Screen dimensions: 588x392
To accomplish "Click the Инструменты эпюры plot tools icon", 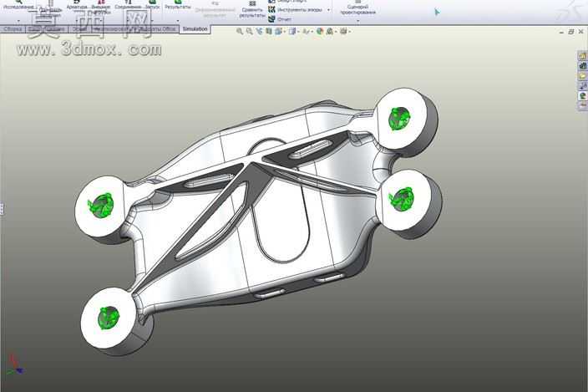I will (272, 10).
